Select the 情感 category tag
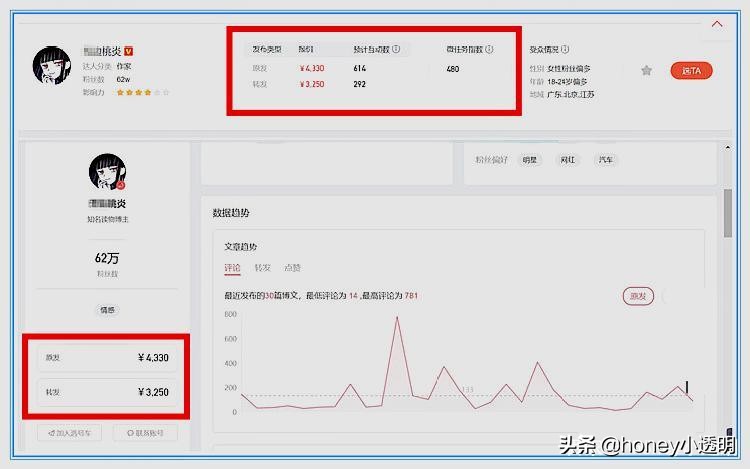Screen dimensions: 750x469 point(107,310)
